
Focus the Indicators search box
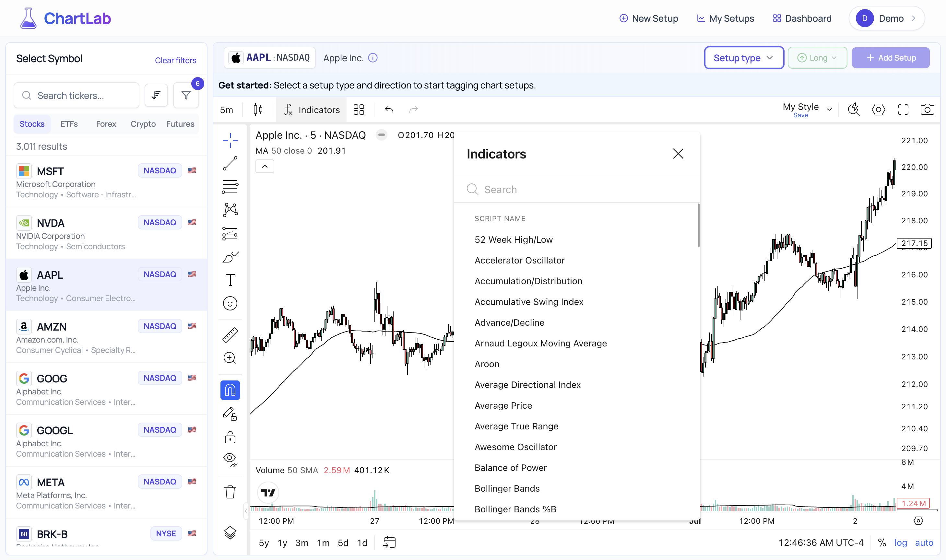tap(576, 189)
